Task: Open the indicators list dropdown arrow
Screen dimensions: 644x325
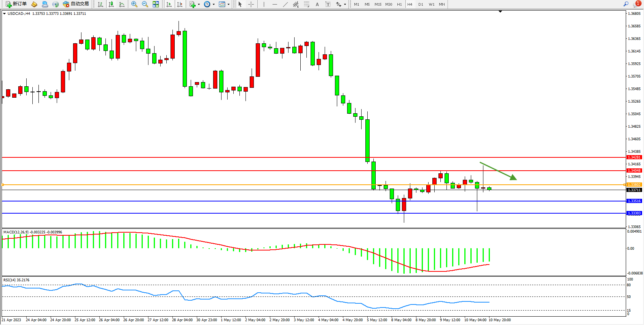Action: (199, 5)
